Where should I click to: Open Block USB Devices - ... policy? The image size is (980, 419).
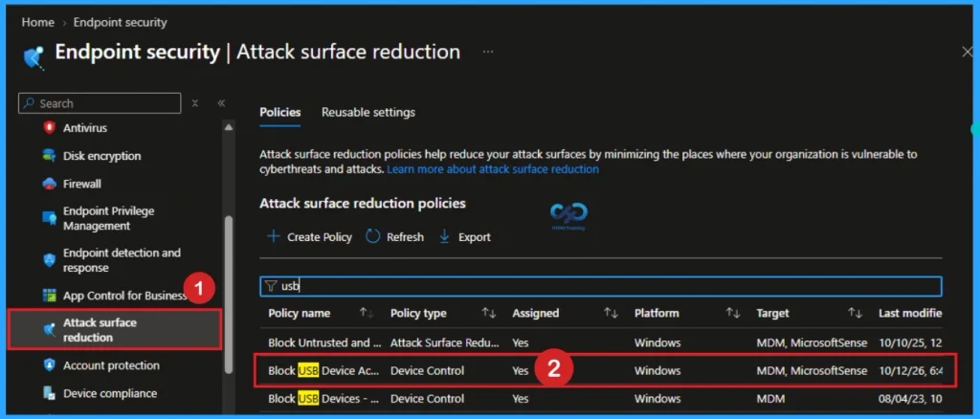click(323, 399)
